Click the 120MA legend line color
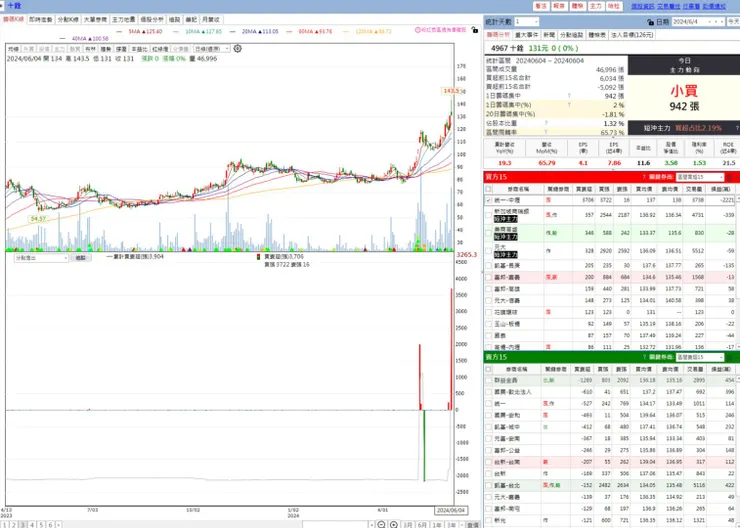The image size is (740, 528). (x=346, y=31)
